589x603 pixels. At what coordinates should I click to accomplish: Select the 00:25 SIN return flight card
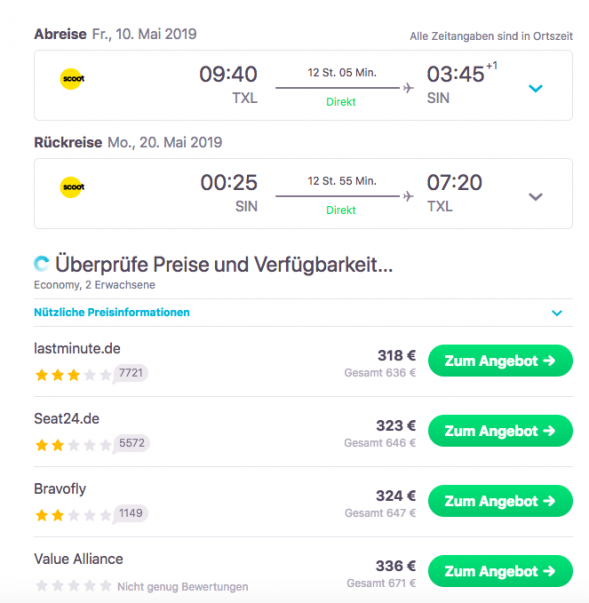(303, 194)
